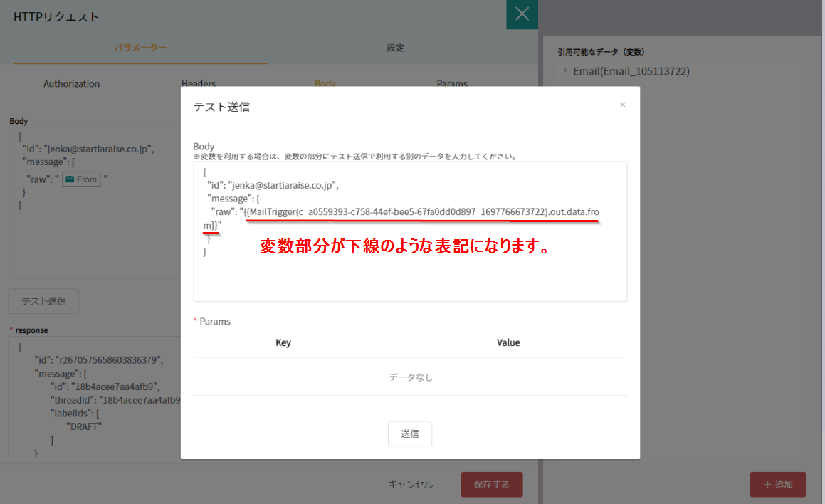The image size is (825, 504).
Task: Click the Key column header
Action: tap(283, 342)
